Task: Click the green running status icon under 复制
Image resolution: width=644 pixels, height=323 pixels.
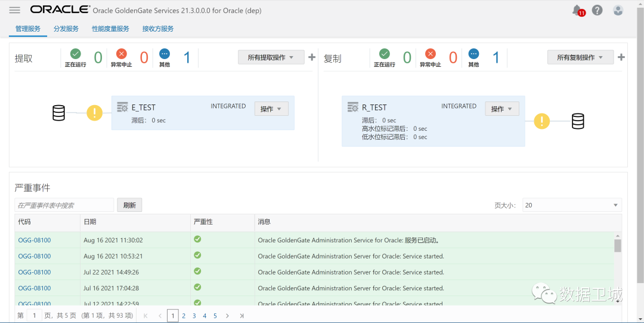Action: (384, 54)
